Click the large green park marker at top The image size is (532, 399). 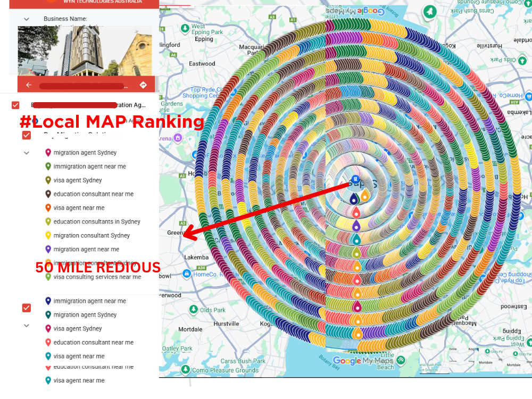tap(429, 13)
